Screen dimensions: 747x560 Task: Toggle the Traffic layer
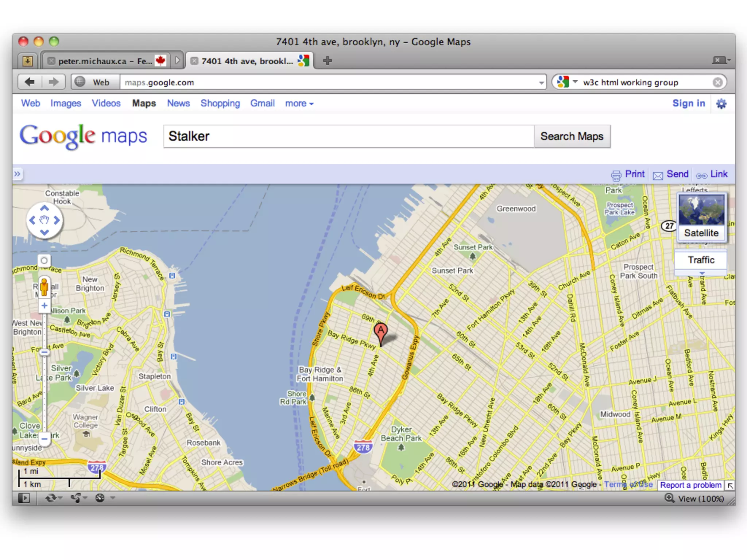point(701,260)
